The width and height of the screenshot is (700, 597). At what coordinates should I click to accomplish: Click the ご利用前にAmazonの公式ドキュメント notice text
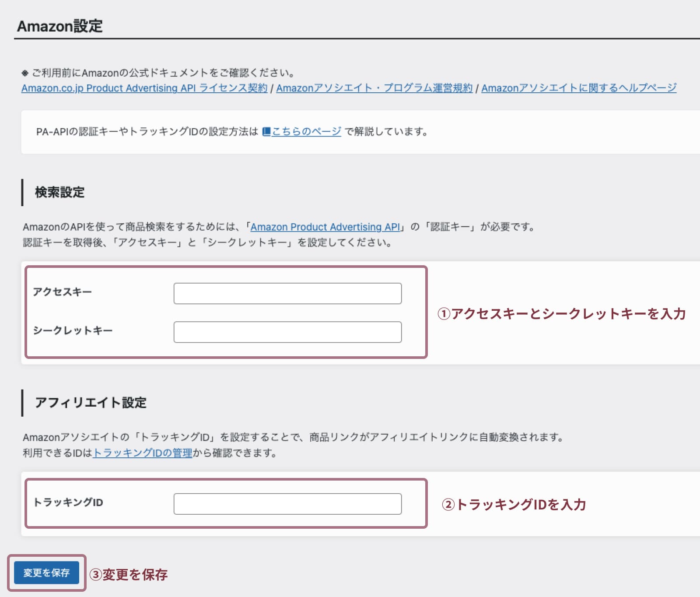pyautogui.click(x=158, y=73)
